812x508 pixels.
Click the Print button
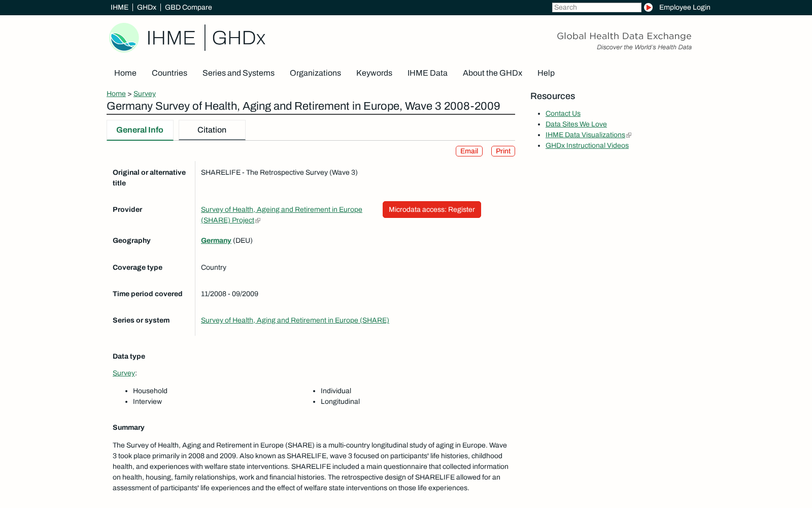click(x=503, y=151)
